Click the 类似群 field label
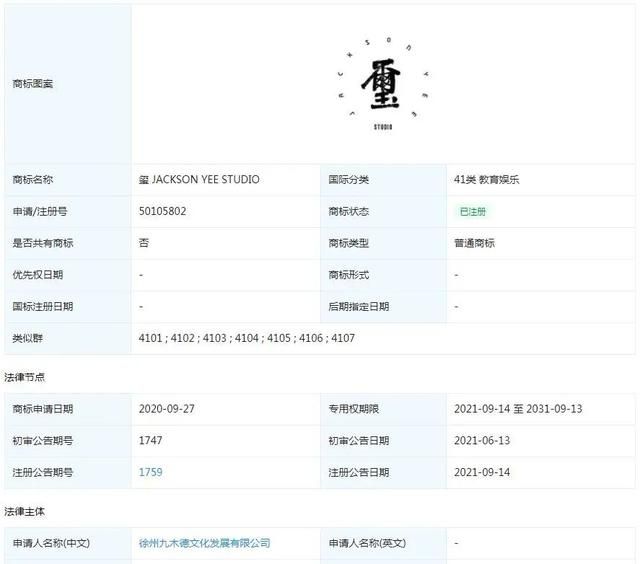This screenshot has height=564, width=640. tap(27, 338)
